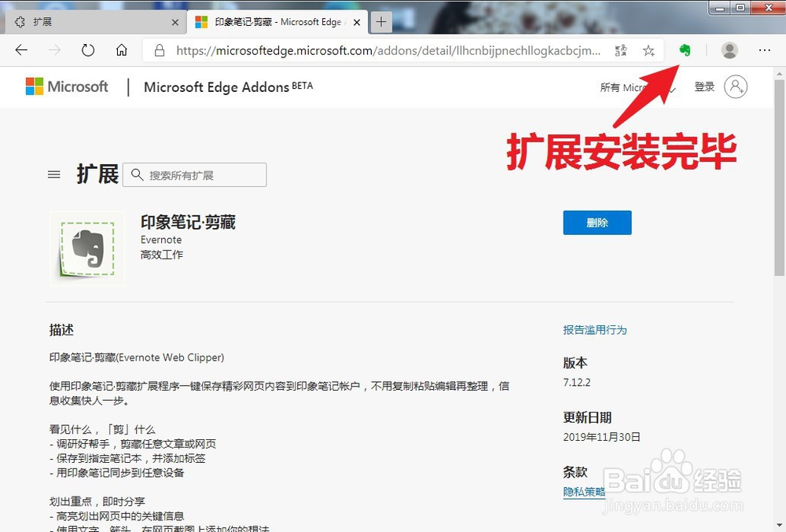Open the browser home page icon
The width and height of the screenshot is (786, 532).
(x=121, y=50)
